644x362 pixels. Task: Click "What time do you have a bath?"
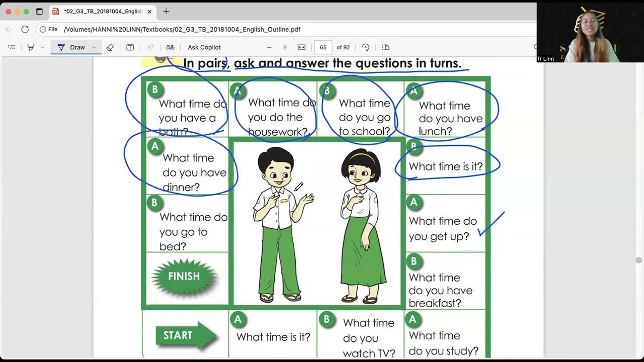(192, 118)
